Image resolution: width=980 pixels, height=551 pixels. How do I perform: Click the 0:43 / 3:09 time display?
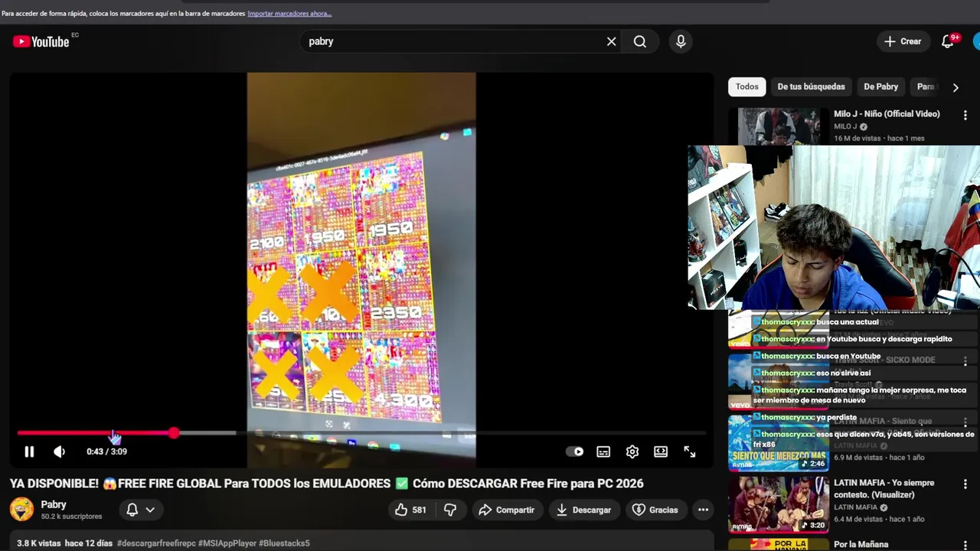pyautogui.click(x=106, y=452)
